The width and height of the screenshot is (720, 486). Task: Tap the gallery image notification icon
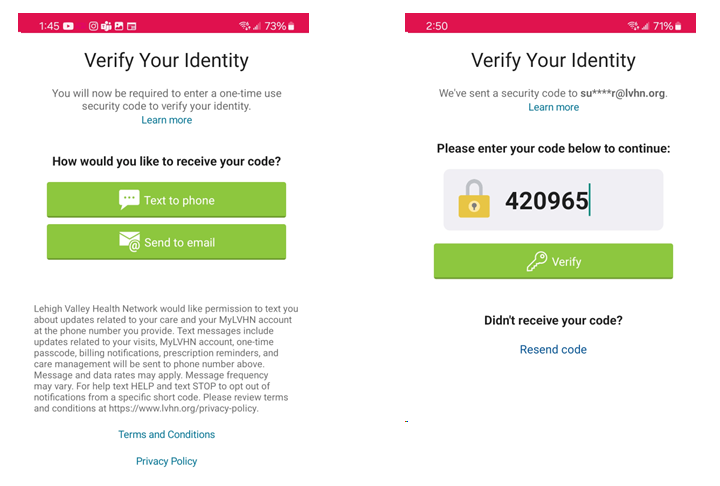[119, 26]
